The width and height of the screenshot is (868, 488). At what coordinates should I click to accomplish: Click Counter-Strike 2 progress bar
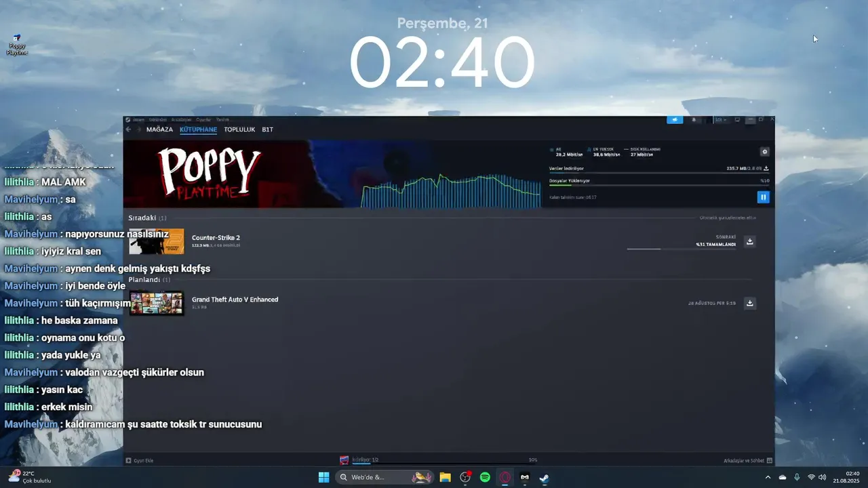(x=682, y=249)
